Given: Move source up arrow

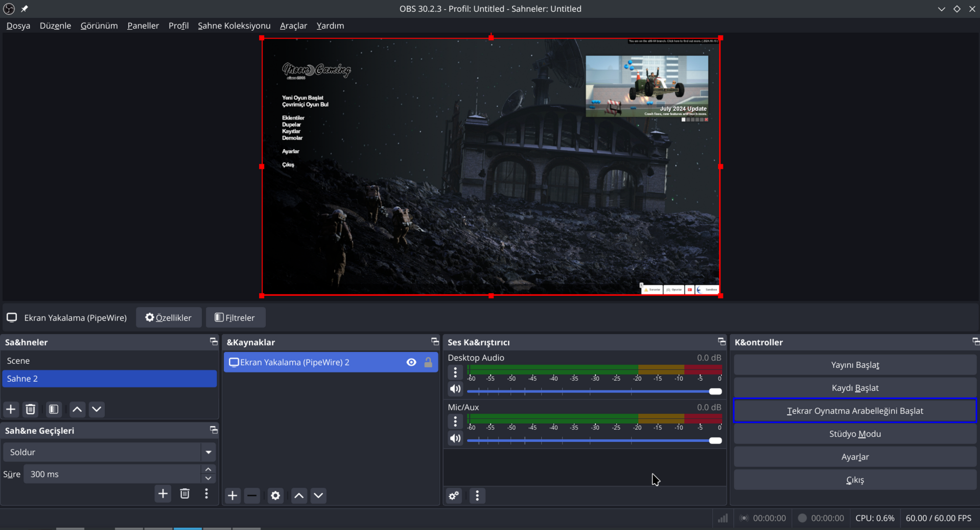Looking at the screenshot, I should pyautogui.click(x=299, y=495).
